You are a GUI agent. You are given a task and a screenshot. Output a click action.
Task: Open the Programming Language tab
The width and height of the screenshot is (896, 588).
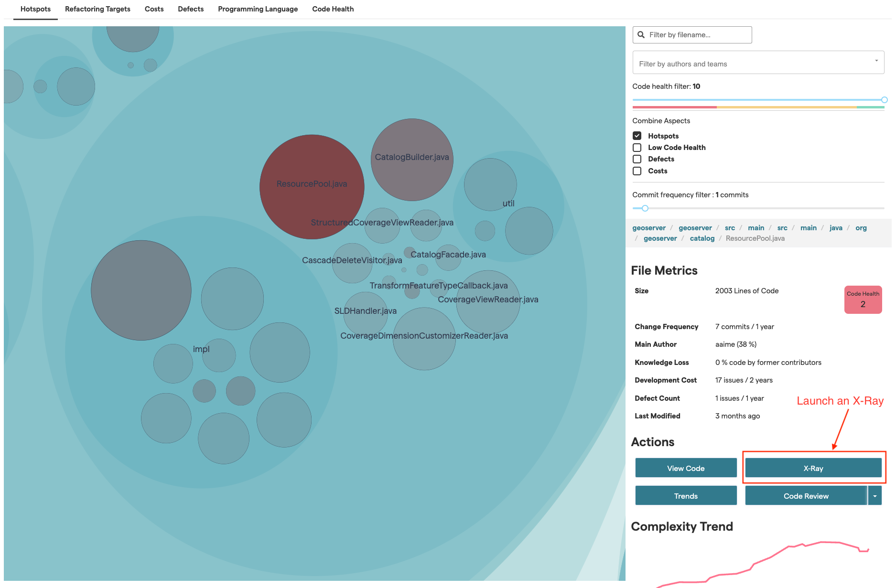(x=258, y=9)
